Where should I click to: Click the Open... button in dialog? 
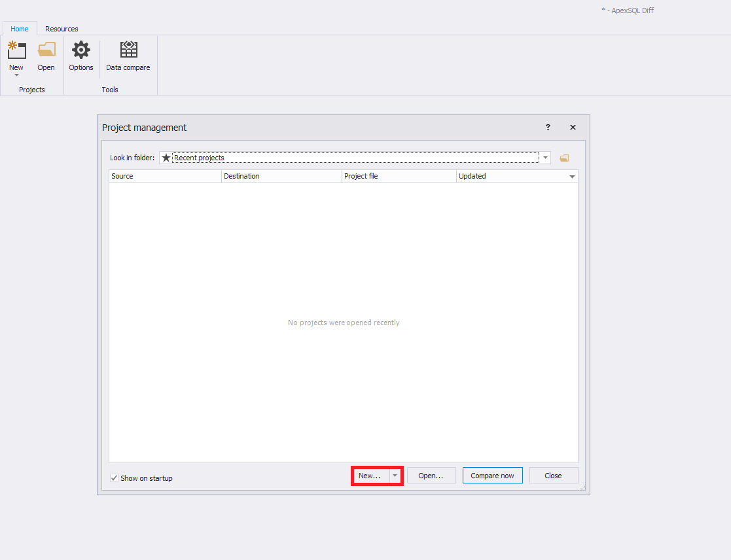tap(431, 476)
